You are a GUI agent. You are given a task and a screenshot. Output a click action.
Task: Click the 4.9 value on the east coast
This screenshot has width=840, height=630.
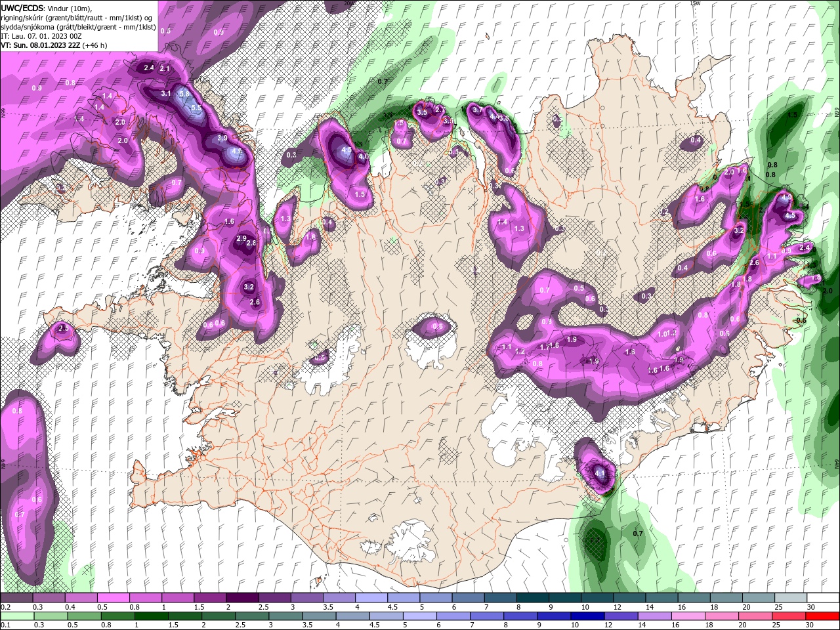(x=787, y=197)
